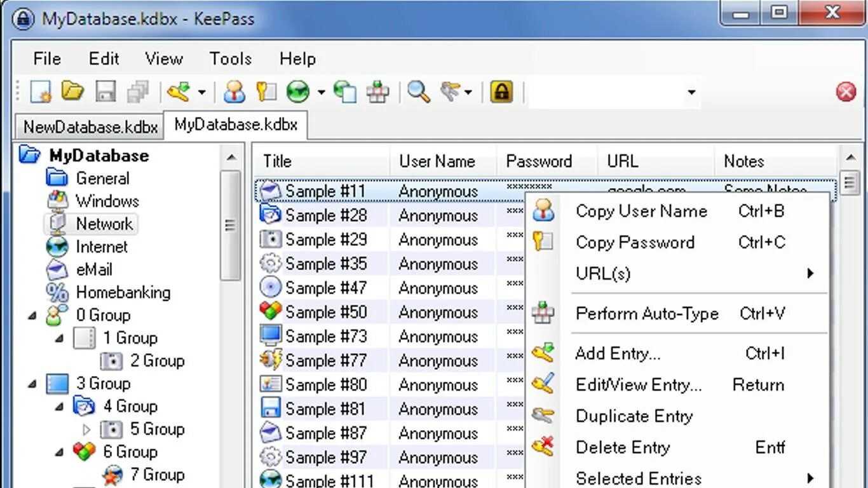Expand the 5 Group tree node
This screenshot has height=488, width=868.
[x=87, y=430]
